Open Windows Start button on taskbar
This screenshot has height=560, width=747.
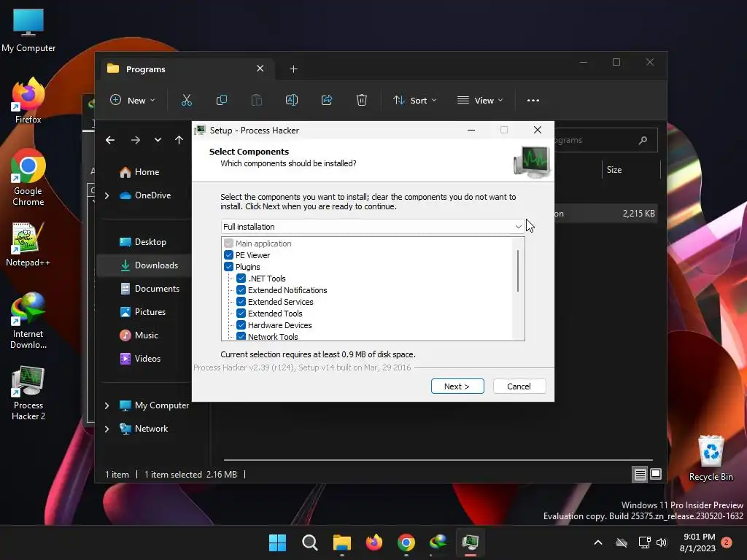[277, 542]
